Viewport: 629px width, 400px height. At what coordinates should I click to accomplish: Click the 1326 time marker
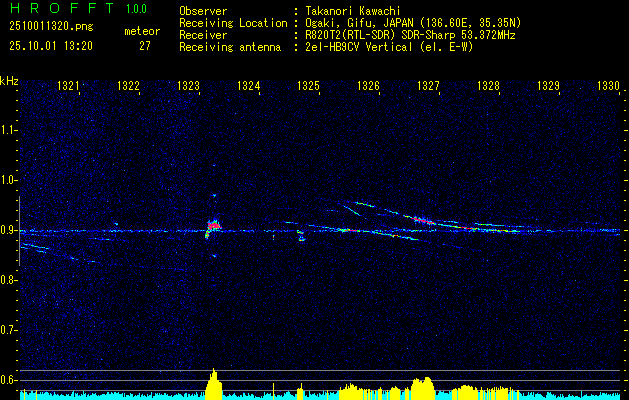point(368,86)
